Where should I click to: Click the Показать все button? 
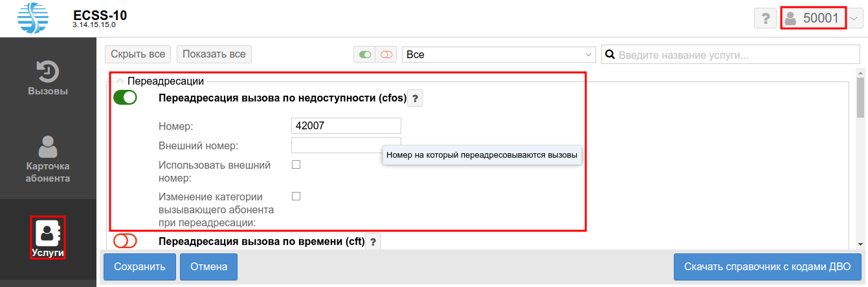click(214, 54)
